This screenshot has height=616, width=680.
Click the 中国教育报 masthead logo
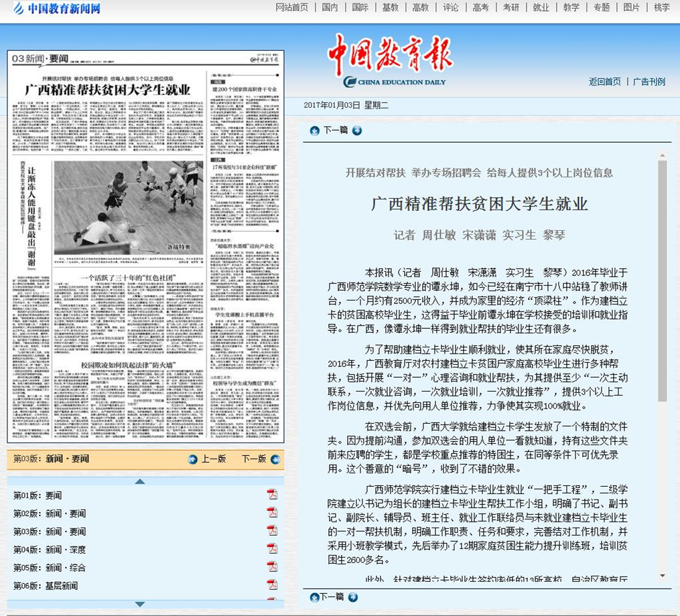pos(391,60)
